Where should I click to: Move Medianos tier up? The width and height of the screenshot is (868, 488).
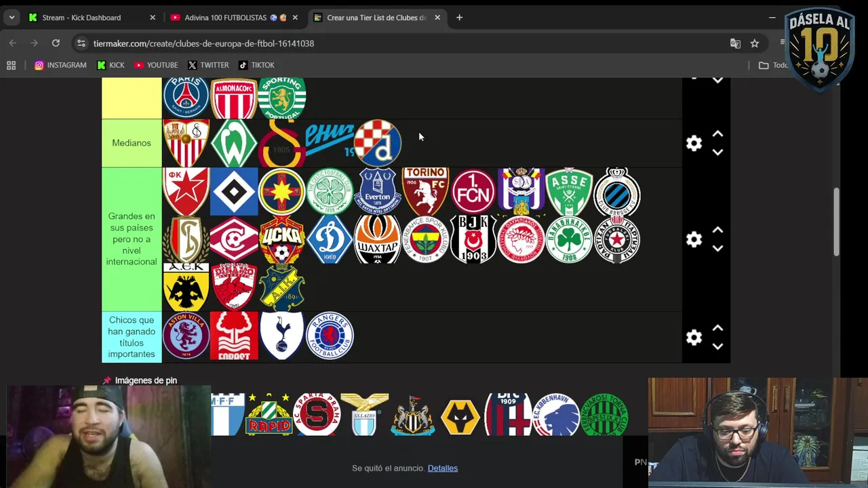[717, 134]
